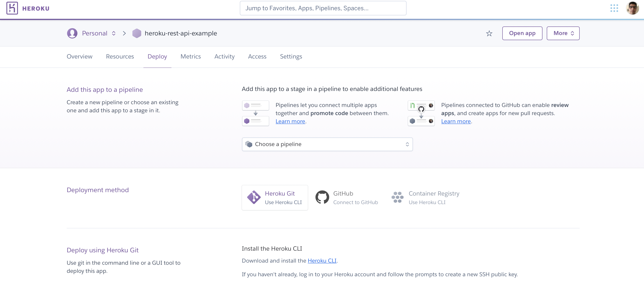The image size is (644, 282).
Task: Click the Personal account avatar icon
Action: click(72, 33)
